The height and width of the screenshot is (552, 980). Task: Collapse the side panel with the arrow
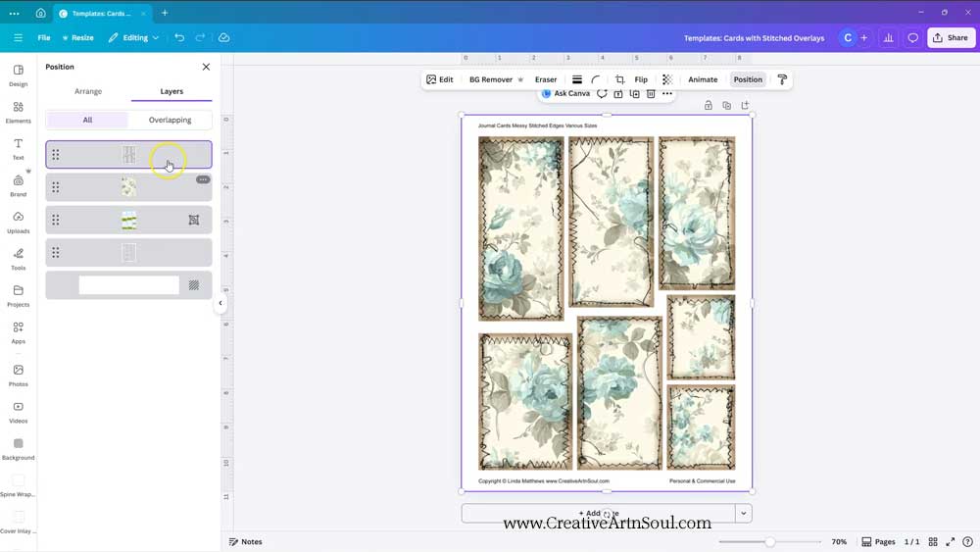click(x=220, y=303)
